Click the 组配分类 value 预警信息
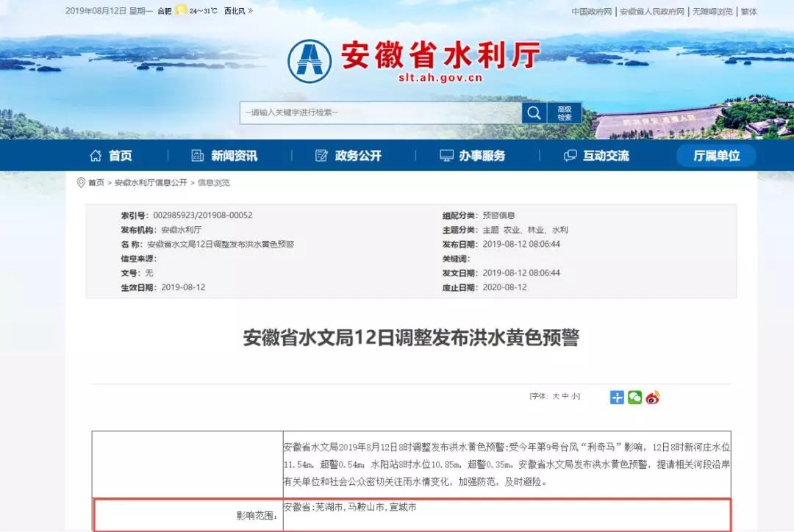The height and width of the screenshot is (532, 794). click(x=498, y=215)
